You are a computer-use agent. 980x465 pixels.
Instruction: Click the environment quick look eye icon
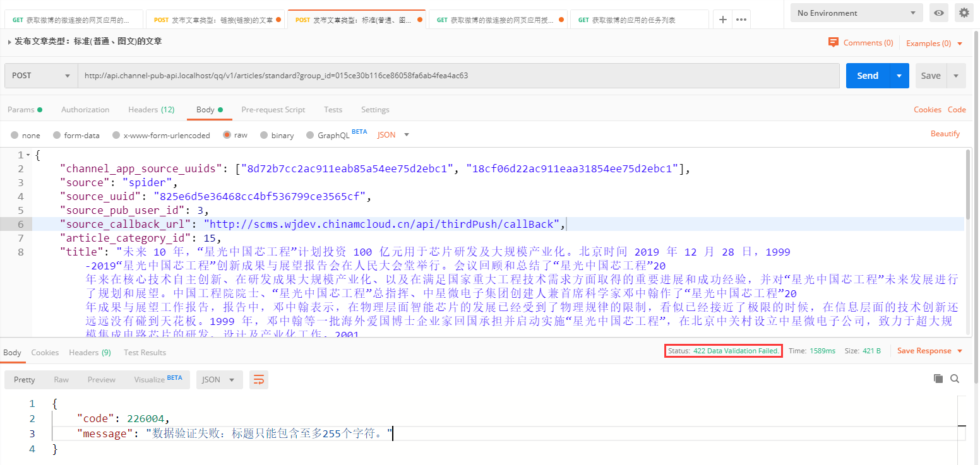(x=939, y=13)
